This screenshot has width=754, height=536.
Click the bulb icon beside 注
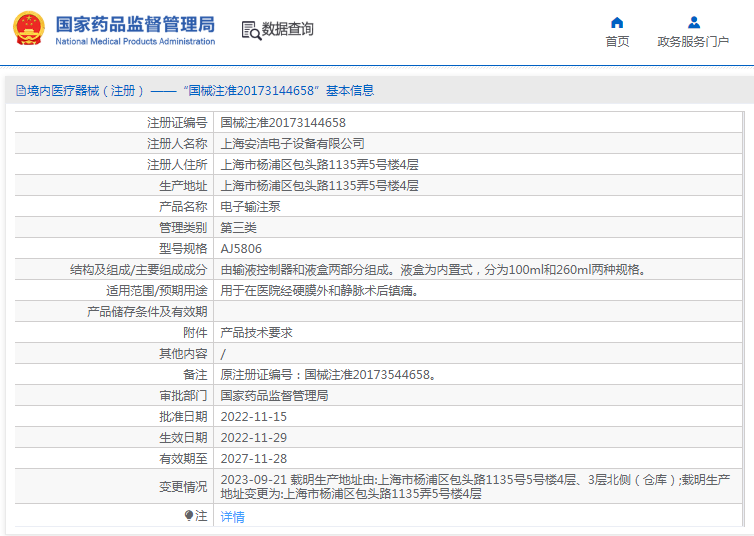tap(189, 515)
